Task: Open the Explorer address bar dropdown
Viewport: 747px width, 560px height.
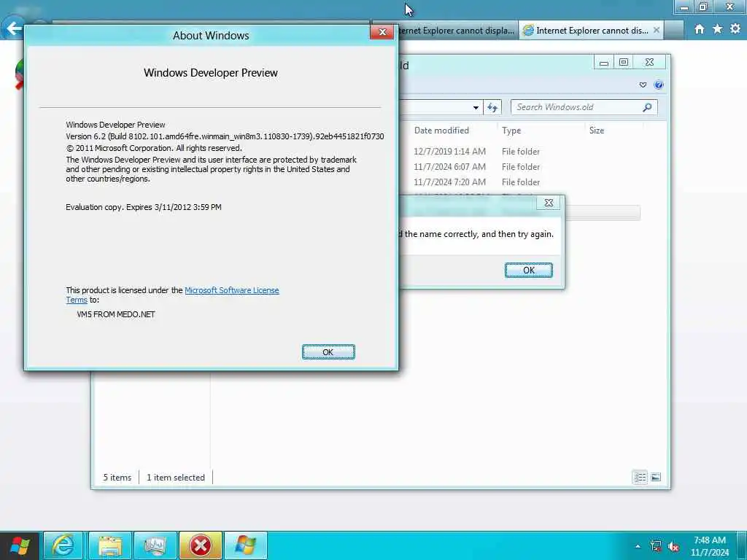Action: 476,108
